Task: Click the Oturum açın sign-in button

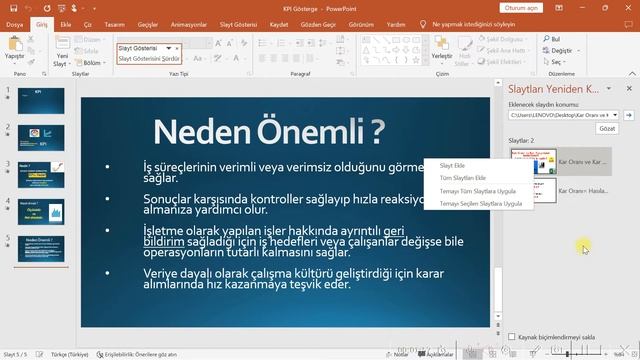Action: pyautogui.click(x=521, y=8)
